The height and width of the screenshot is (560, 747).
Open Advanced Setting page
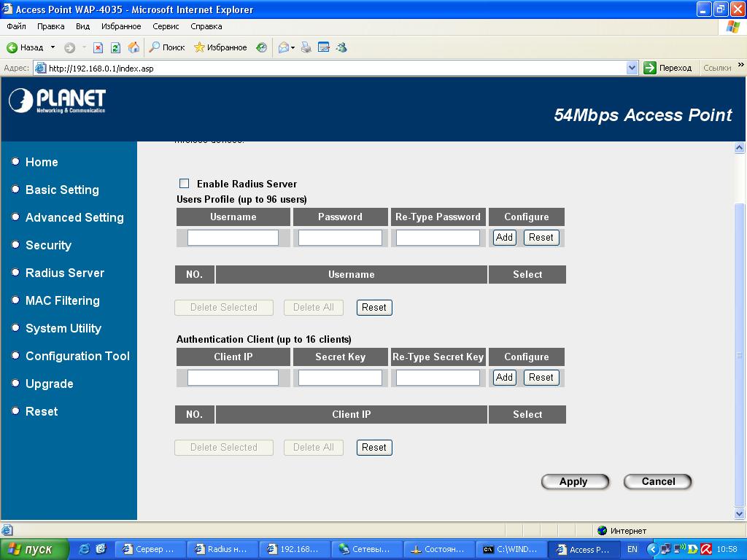[74, 217]
